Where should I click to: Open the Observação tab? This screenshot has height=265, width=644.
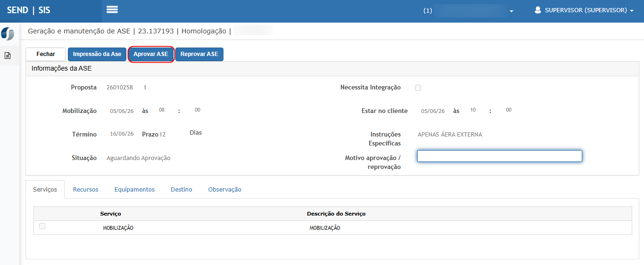(225, 189)
